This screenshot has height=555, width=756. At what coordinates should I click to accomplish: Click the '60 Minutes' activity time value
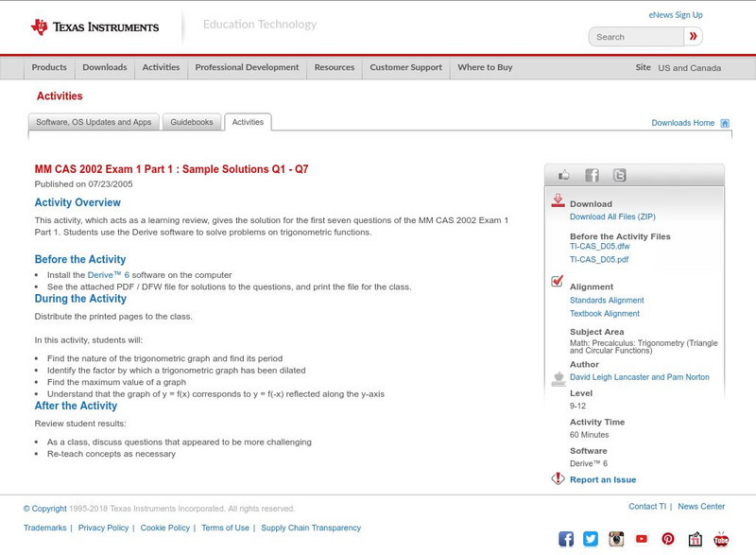(589, 435)
